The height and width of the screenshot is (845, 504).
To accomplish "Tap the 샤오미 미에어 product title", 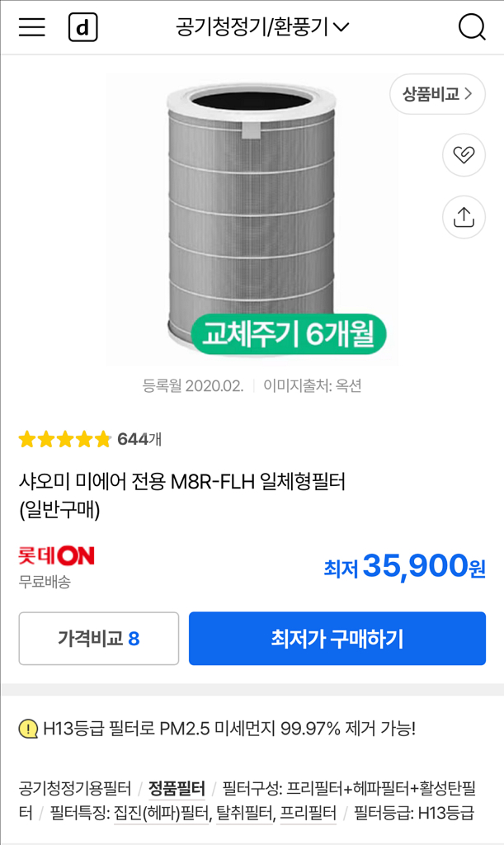I will tap(182, 482).
